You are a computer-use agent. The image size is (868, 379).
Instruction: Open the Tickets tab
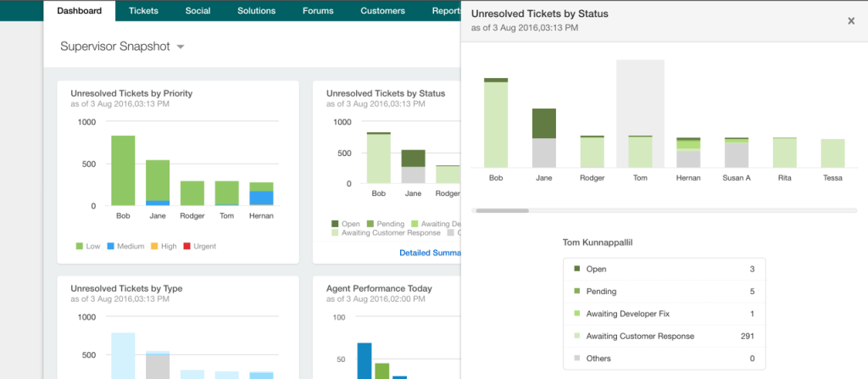point(143,11)
